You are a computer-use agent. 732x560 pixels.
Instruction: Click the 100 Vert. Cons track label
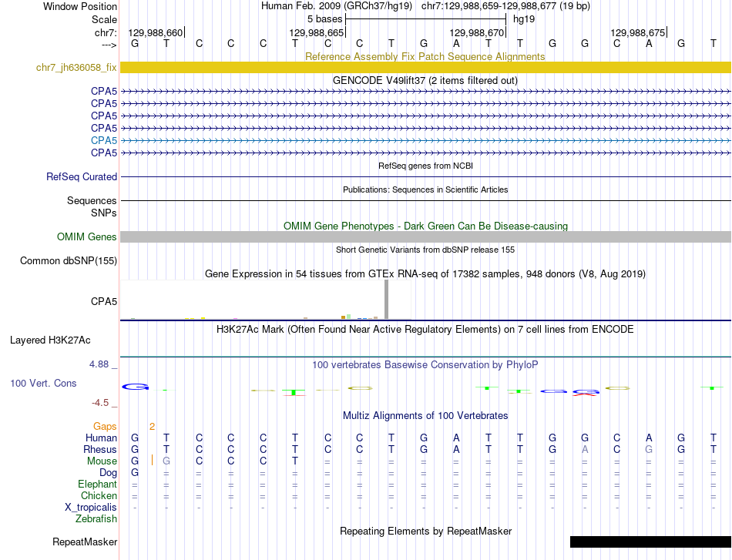pos(43,383)
